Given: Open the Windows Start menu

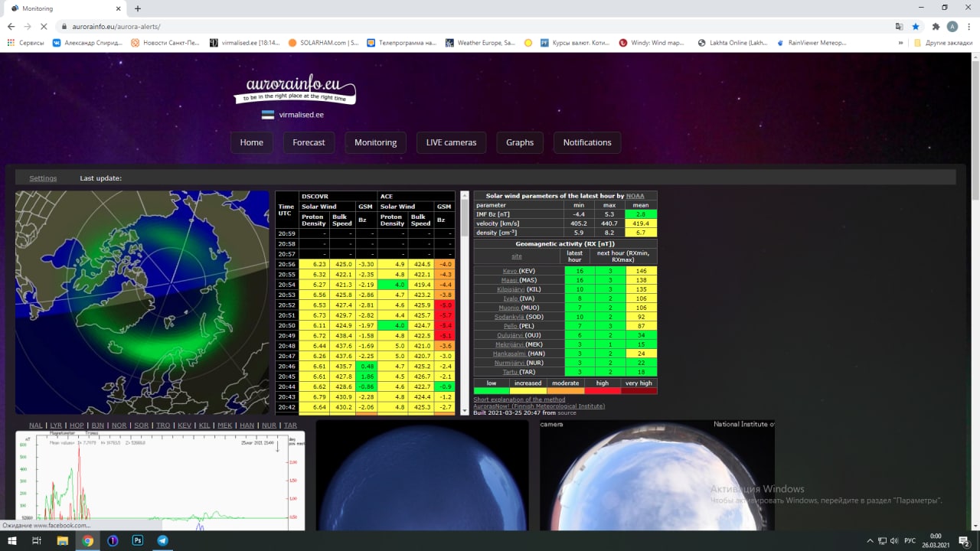Looking at the screenshot, I should 11,540.
